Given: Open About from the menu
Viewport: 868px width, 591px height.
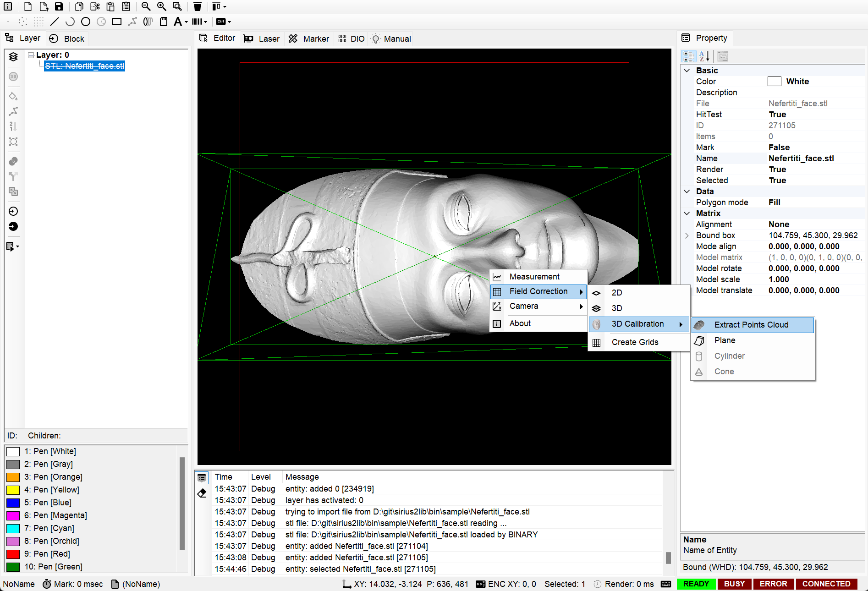Looking at the screenshot, I should click(538, 323).
